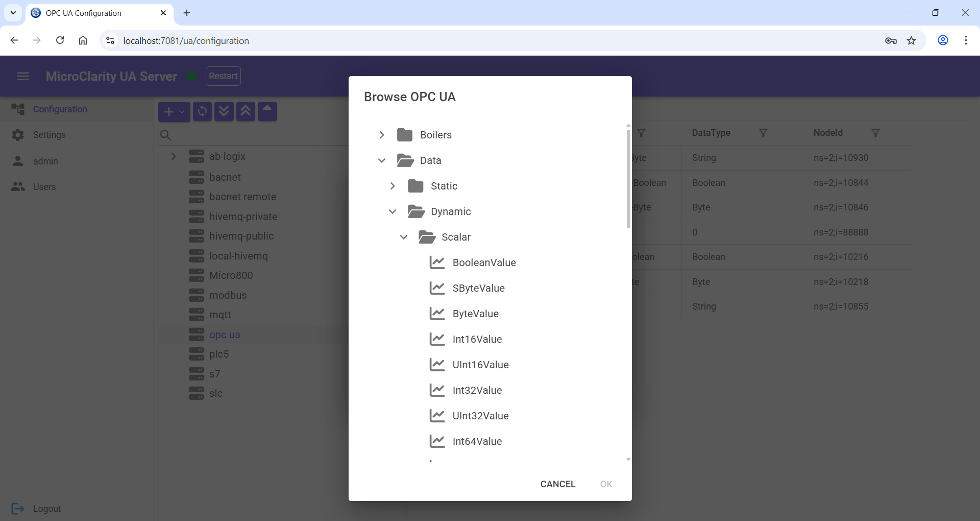Click the BooleanValue variable chart icon

click(x=437, y=263)
